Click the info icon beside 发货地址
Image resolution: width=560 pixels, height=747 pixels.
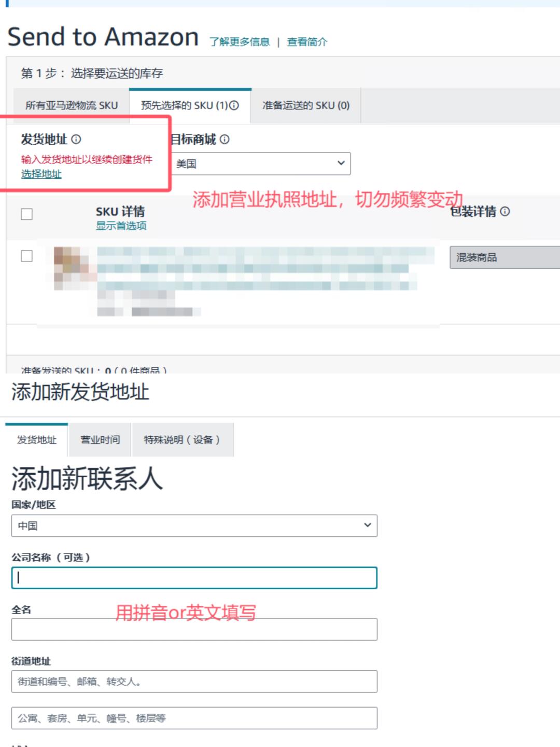pos(76,139)
